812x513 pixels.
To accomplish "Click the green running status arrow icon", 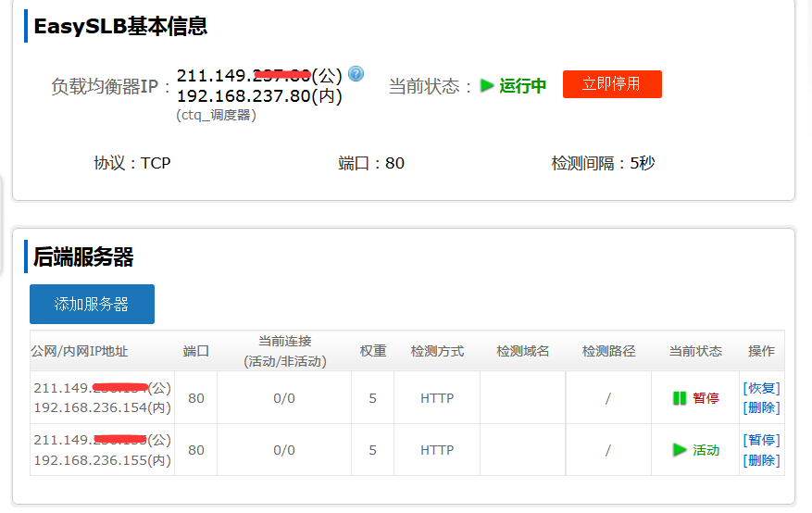I will coord(488,86).
